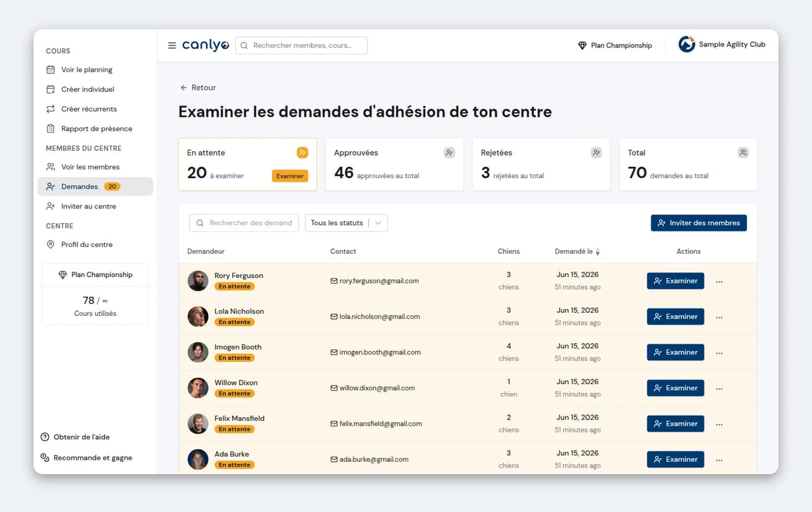Open more options for Felix Mansfield

coord(719,424)
